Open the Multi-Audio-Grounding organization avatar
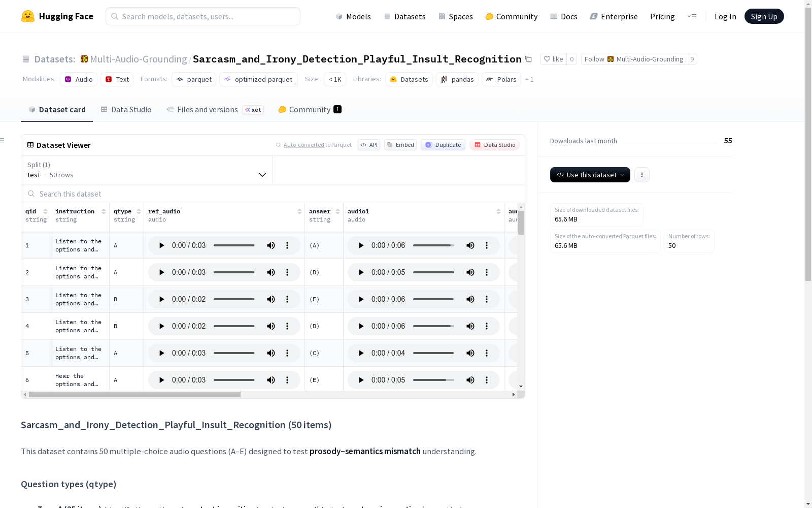Image resolution: width=812 pixels, height=508 pixels. (84, 59)
